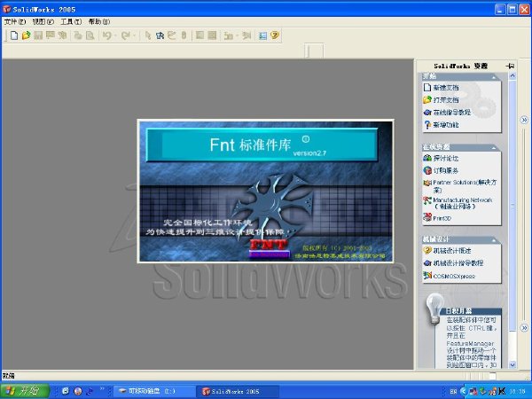
Task: Click the 订购服务 subscription link
Action: [446, 170]
